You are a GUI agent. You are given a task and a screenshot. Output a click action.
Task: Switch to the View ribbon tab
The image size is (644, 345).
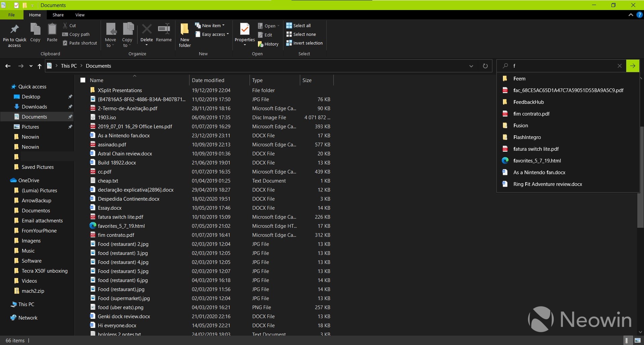(x=80, y=15)
